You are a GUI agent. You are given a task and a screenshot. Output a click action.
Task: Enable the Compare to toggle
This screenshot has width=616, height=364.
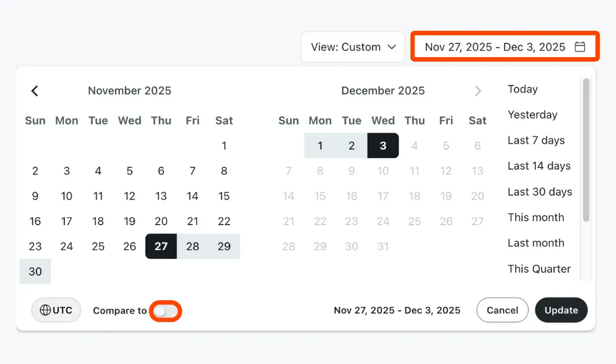(x=166, y=311)
